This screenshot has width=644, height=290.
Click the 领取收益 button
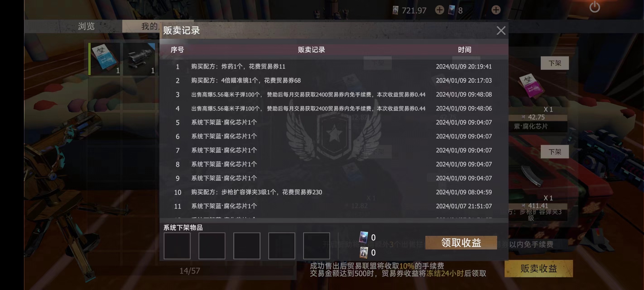(461, 242)
